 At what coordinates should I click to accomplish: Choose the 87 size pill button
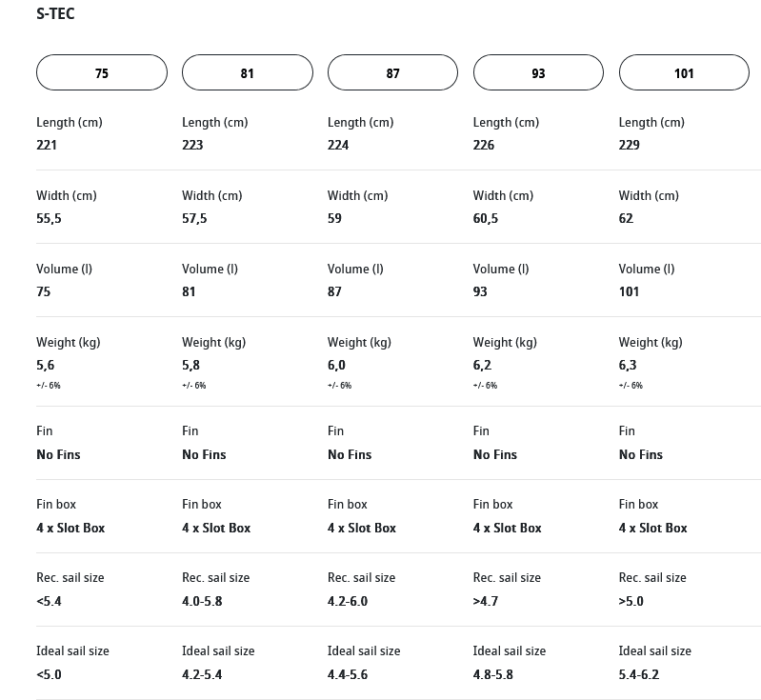(x=392, y=73)
